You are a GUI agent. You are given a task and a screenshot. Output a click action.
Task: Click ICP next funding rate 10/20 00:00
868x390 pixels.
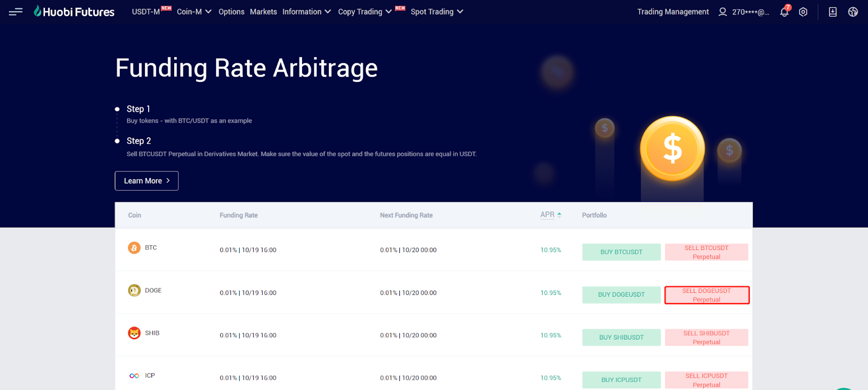[408, 378]
